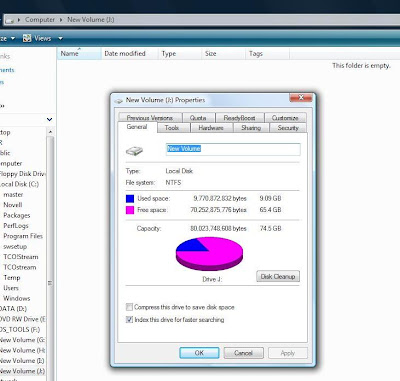Click the folder tree scroll up arrow
The image size is (400, 381).
pos(50,132)
